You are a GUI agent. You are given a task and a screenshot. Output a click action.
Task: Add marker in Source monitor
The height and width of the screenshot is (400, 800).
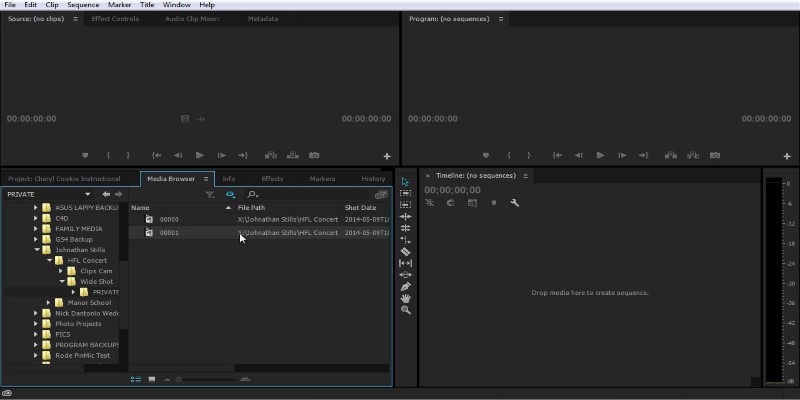point(85,155)
